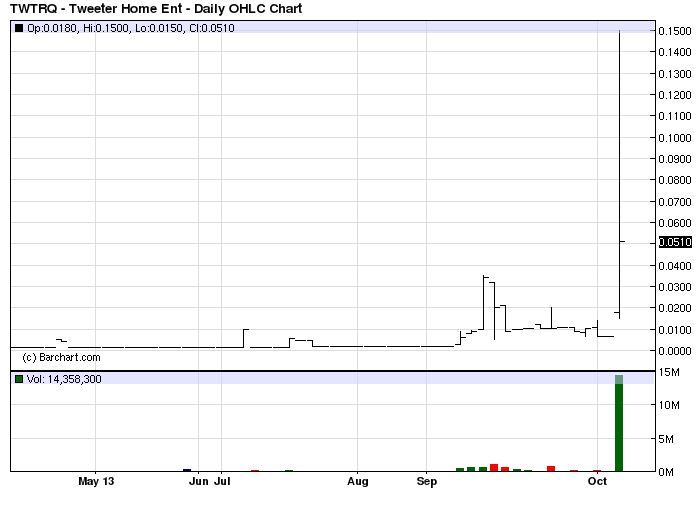The width and height of the screenshot is (700, 512).
Task: Click the small dark blue volume bar before Jun
Action: [x=187, y=470]
